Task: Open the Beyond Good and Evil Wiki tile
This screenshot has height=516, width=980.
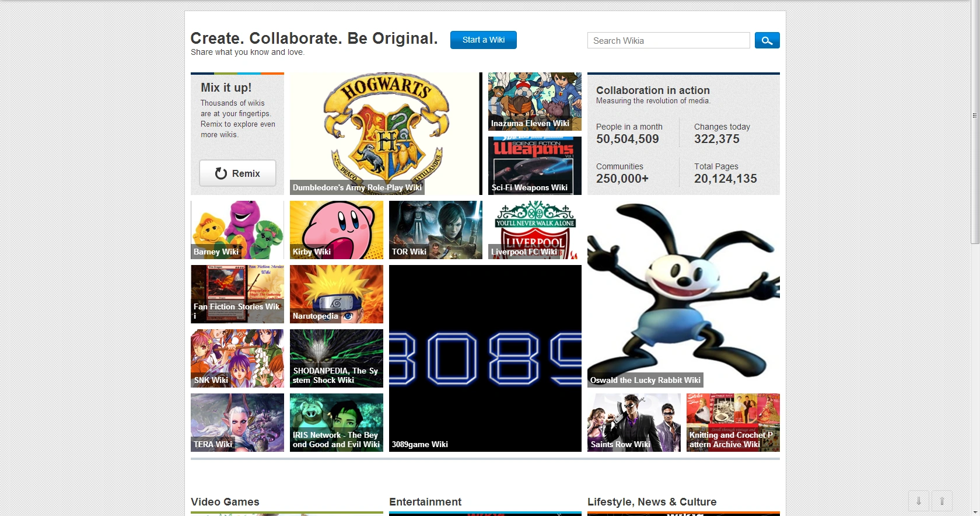Action: click(x=337, y=423)
